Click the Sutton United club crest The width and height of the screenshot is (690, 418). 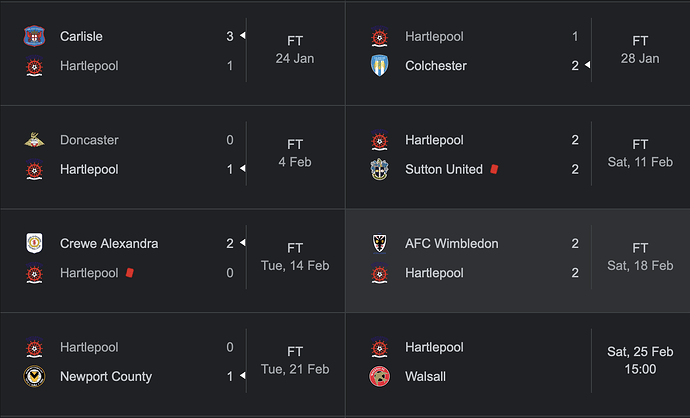point(379,169)
